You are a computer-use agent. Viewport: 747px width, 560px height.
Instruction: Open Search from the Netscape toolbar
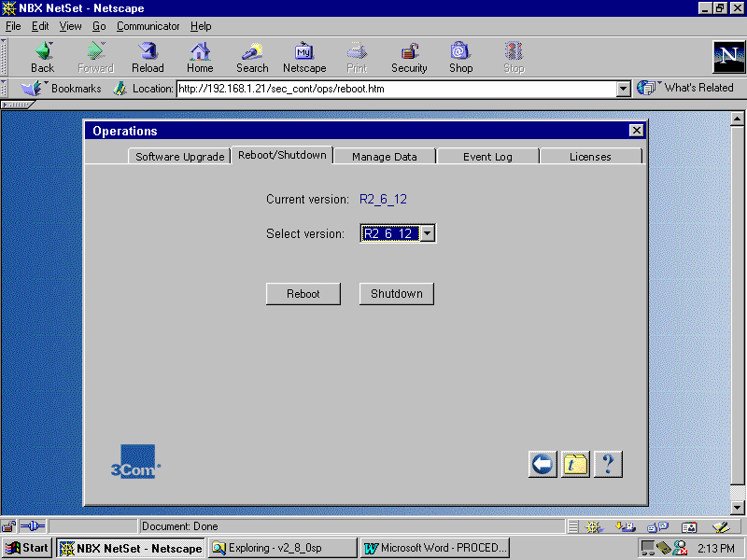pyautogui.click(x=252, y=51)
